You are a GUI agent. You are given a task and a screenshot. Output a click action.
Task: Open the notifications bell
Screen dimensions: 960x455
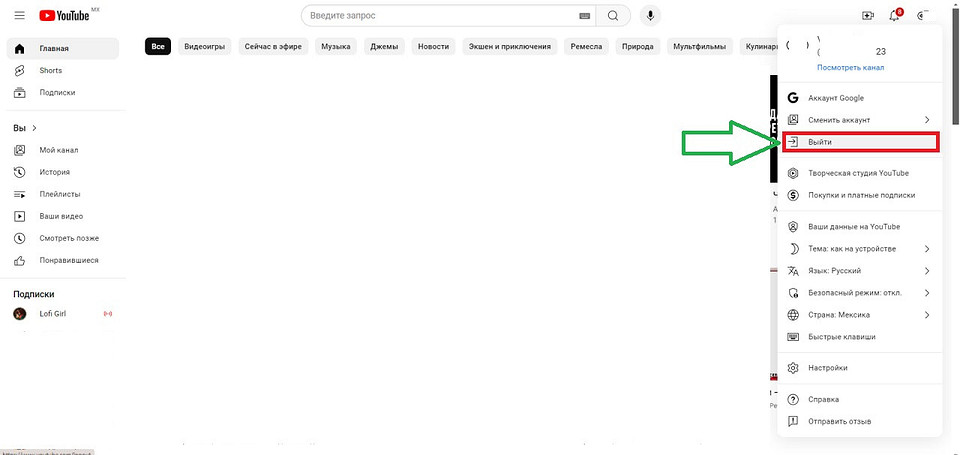[x=894, y=16]
